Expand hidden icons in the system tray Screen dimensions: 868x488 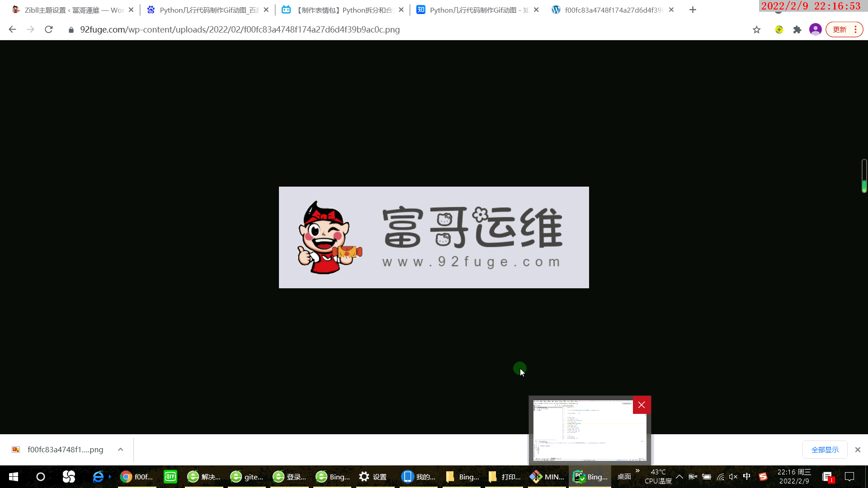tap(679, 477)
